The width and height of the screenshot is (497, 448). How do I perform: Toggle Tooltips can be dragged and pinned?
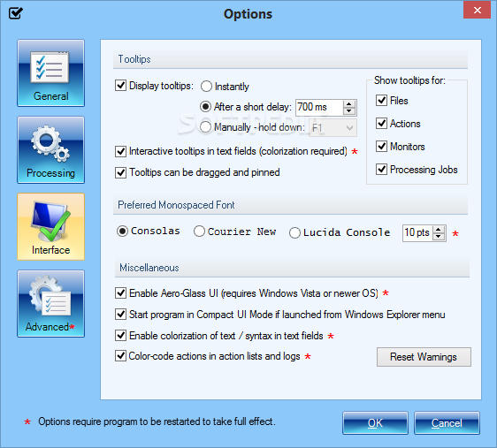(120, 172)
